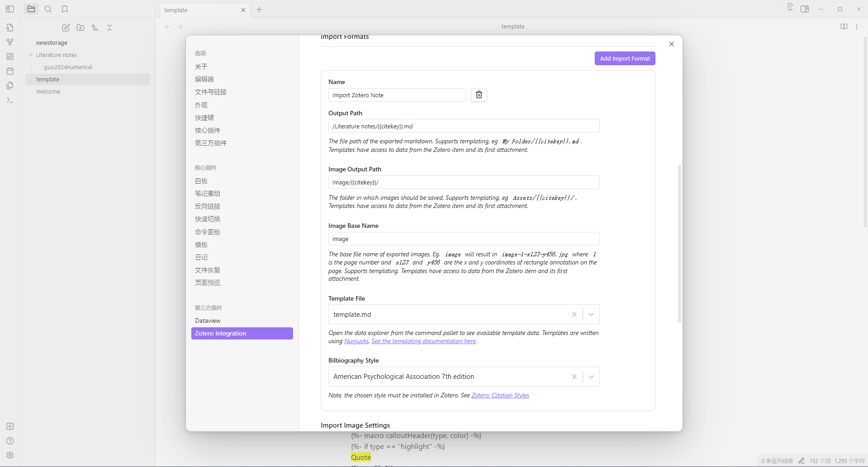The image size is (868, 467).
Task: Open the search panel icon
Action: coord(48,9)
